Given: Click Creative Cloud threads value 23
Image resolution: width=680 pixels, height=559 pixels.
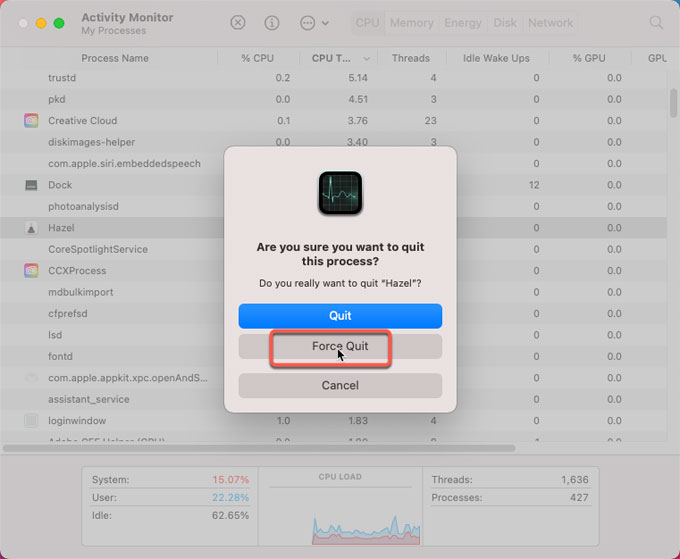Looking at the screenshot, I should [x=431, y=121].
